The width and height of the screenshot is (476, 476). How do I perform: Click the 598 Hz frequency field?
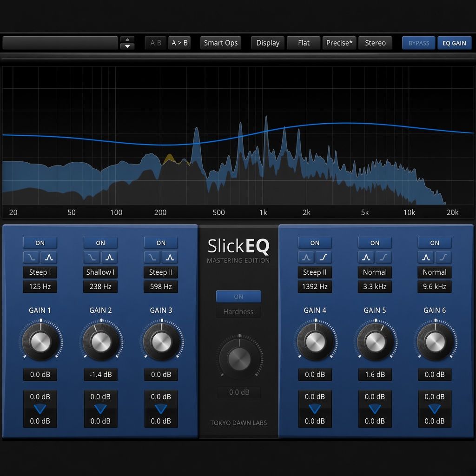tap(161, 286)
